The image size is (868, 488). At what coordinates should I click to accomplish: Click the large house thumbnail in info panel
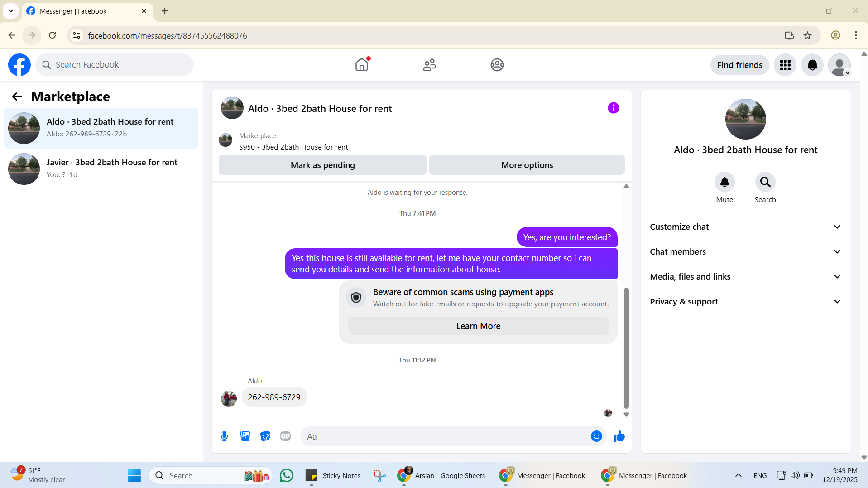[745, 119]
